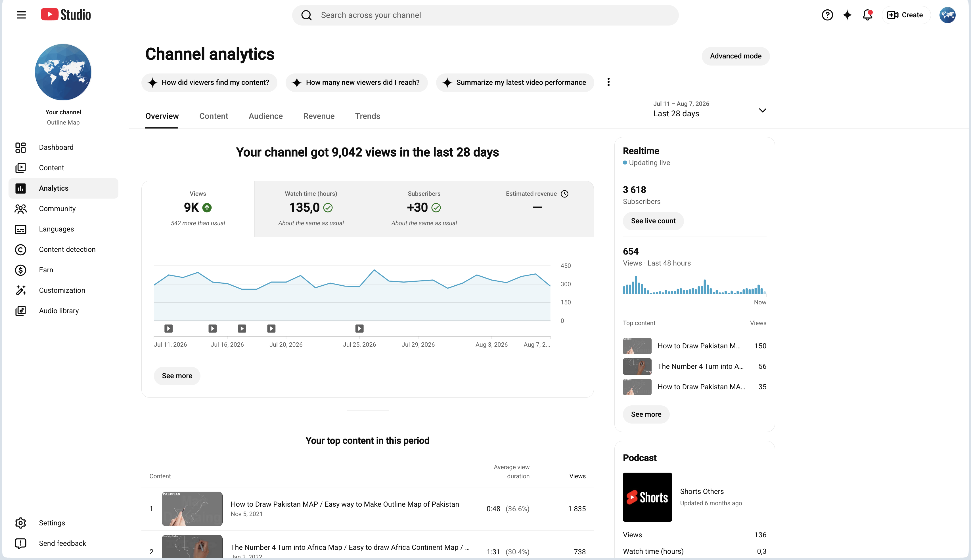Switch to the Audience tab
The image size is (971, 560).
point(265,116)
